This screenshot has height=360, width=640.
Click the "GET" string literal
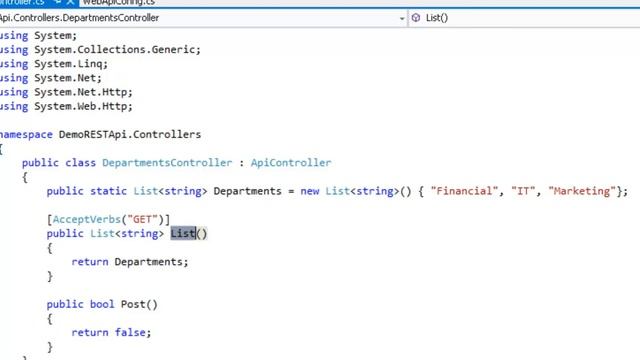point(142,220)
